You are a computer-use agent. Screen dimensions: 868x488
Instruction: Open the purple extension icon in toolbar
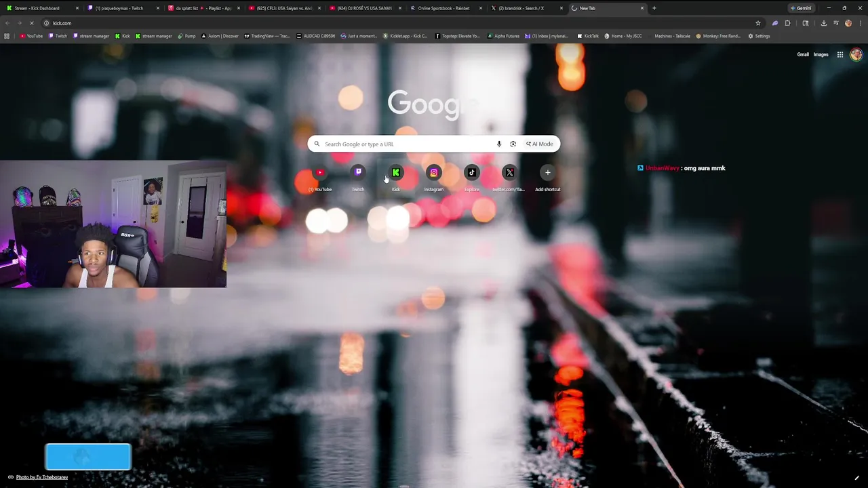pos(775,23)
